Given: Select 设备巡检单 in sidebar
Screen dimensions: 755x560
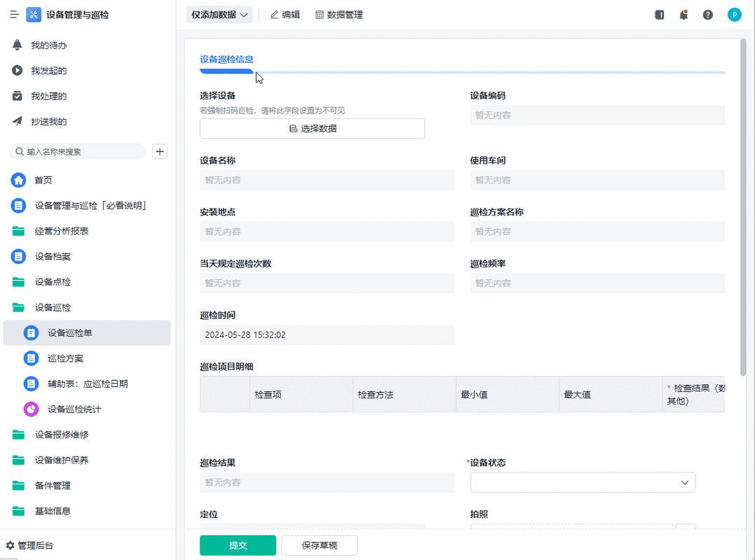Looking at the screenshot, I should tap(87, 333).
